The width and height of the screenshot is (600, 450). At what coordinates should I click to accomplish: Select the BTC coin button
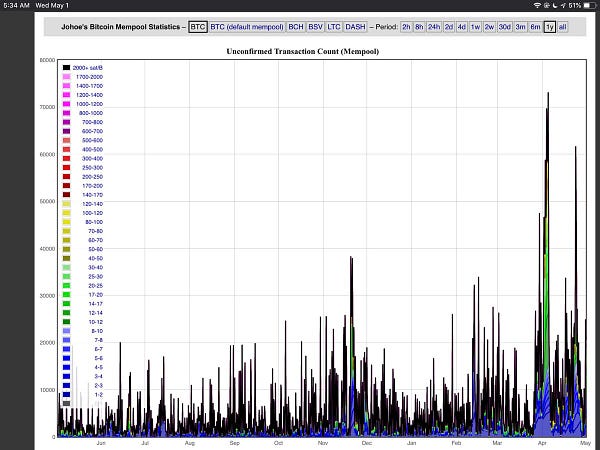coord(197,27)
